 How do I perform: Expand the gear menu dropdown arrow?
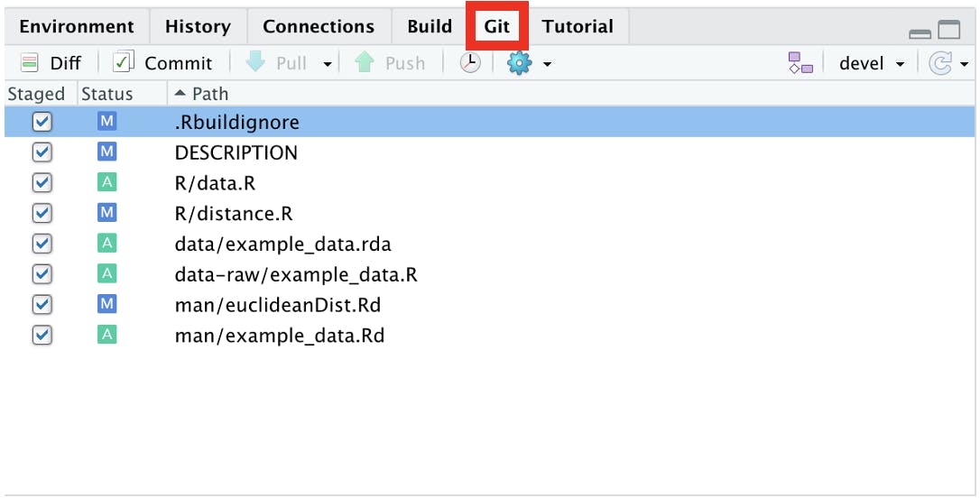tap(547, 64)
